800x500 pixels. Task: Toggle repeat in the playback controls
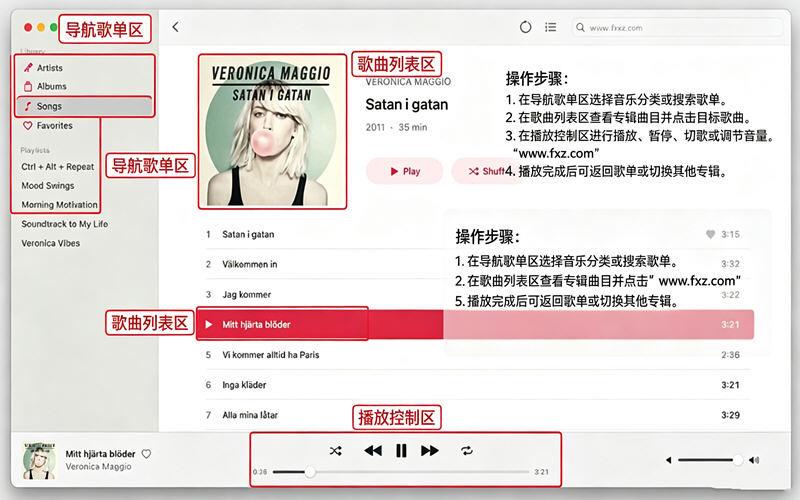pos(467,451)
